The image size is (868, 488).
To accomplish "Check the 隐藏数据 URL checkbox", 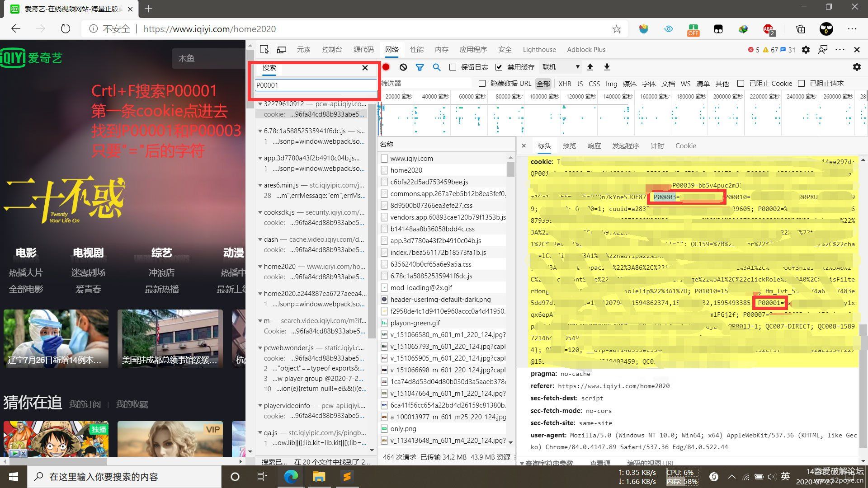I will click(x=482, y=83).
